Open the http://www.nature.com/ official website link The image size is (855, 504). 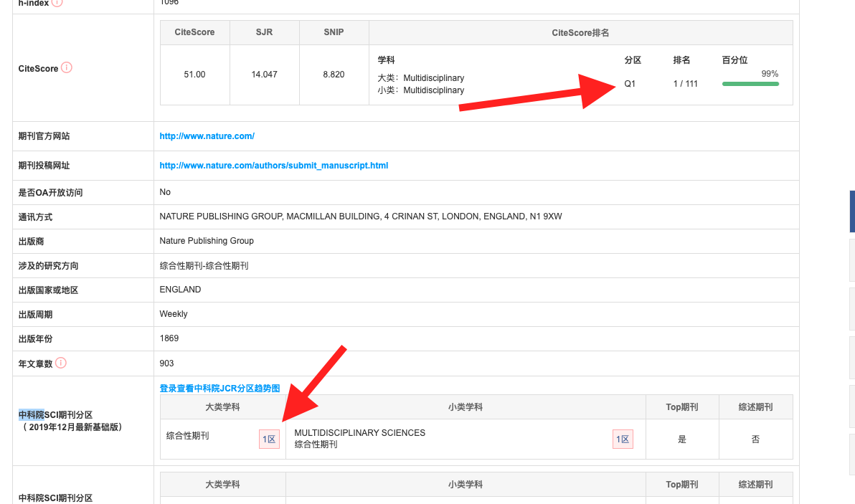pos(207,136)
